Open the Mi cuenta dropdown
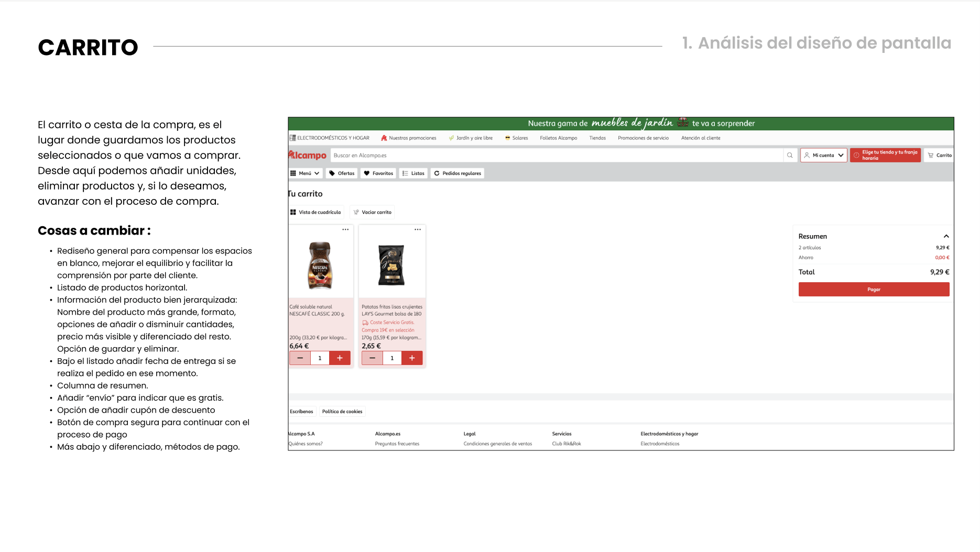This screenshot has width=980, height=552. coord(823,156)
